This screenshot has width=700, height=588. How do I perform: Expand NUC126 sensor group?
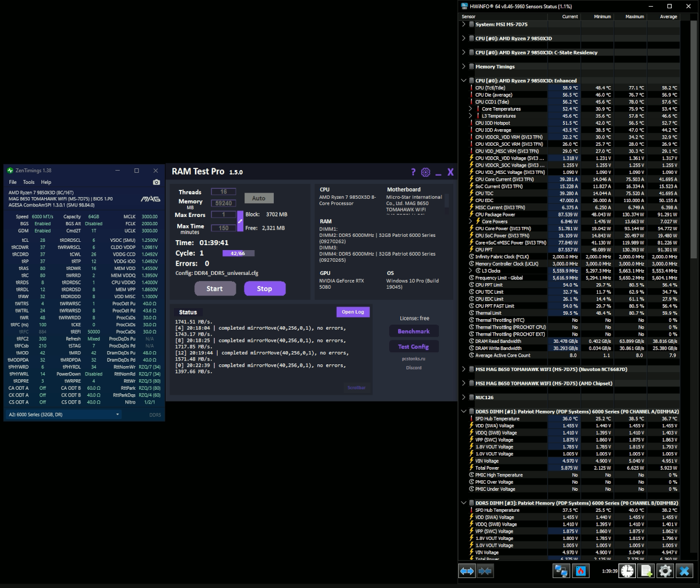464,398
